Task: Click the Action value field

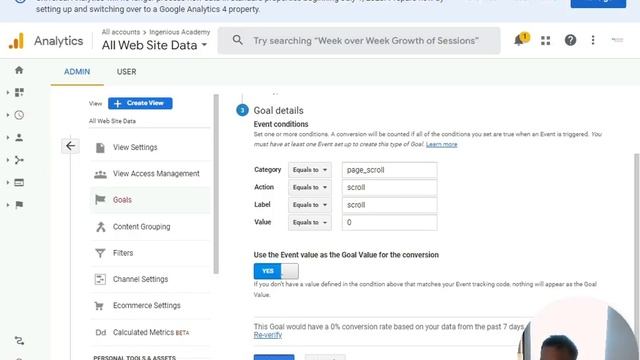Action: 389,187
